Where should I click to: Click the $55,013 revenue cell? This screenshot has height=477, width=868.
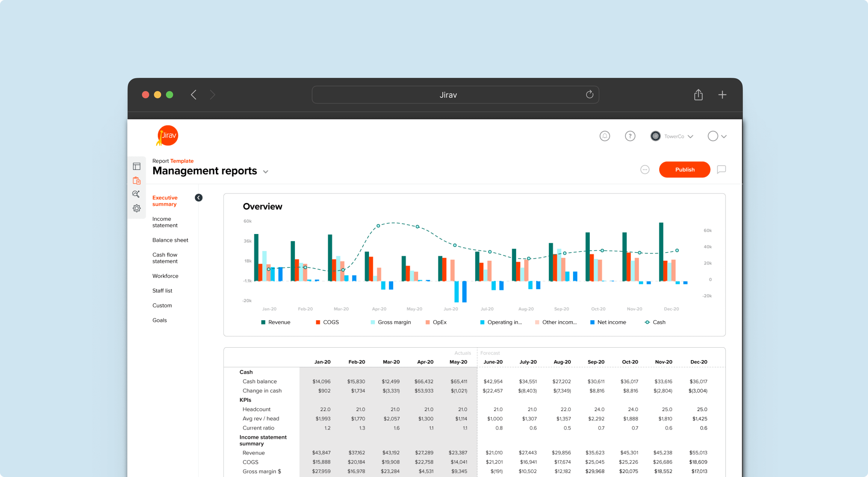click(698, 453)
